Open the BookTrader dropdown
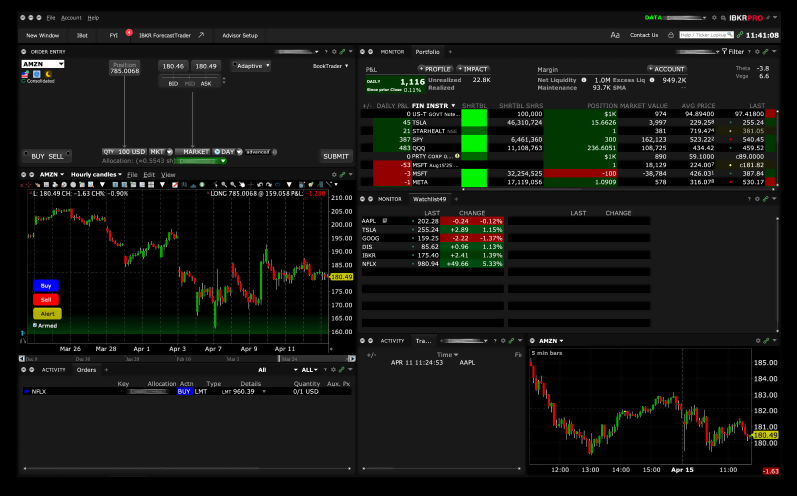Screen dimensions: 797x496 (x=331, y=66)
